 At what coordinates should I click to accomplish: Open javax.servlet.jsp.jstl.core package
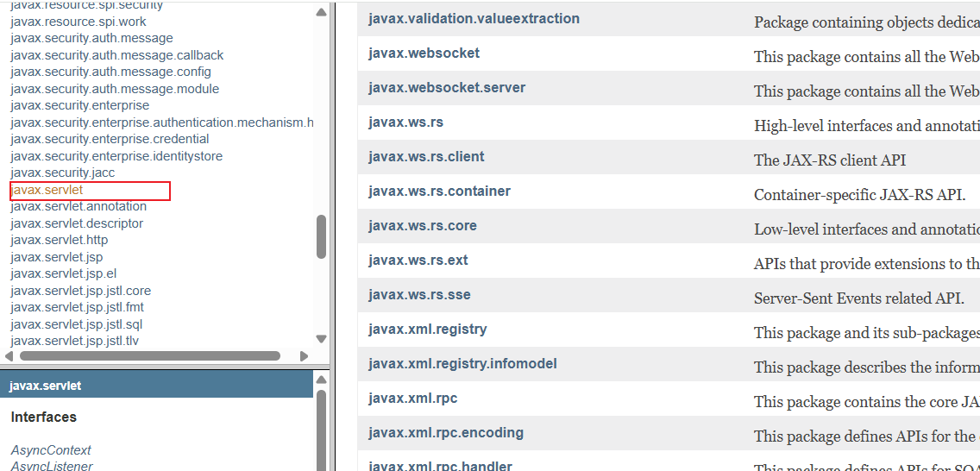(x=80, y=291)
